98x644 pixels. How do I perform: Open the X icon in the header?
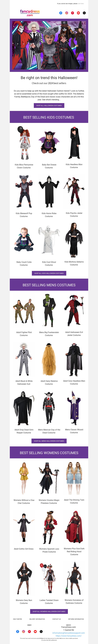84,13
